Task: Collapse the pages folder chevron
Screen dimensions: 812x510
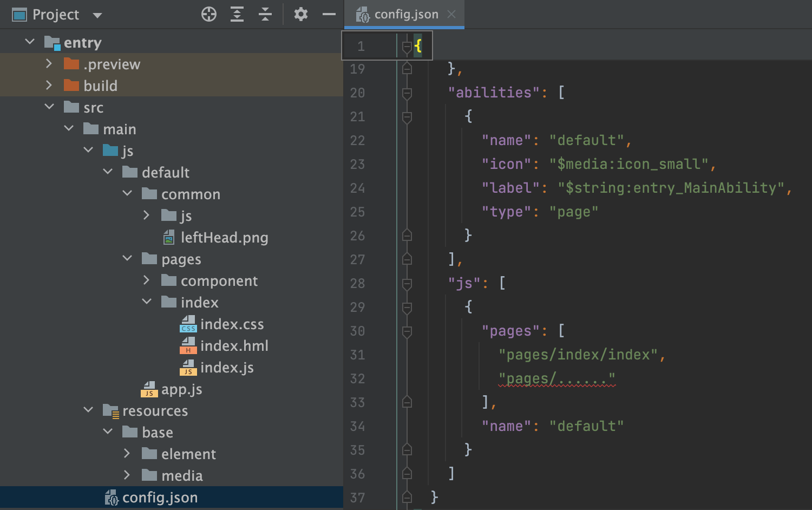Action: (x=127, y=258)
